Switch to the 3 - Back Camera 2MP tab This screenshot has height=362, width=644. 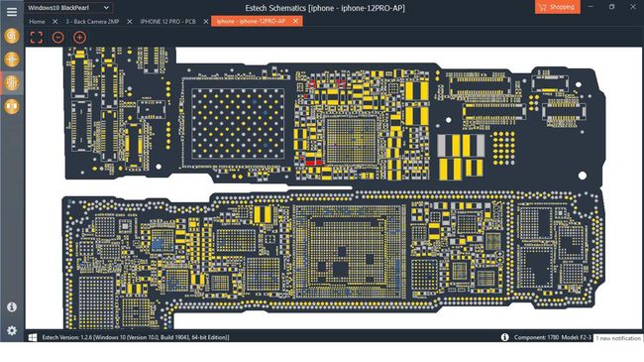click(92, 22)
